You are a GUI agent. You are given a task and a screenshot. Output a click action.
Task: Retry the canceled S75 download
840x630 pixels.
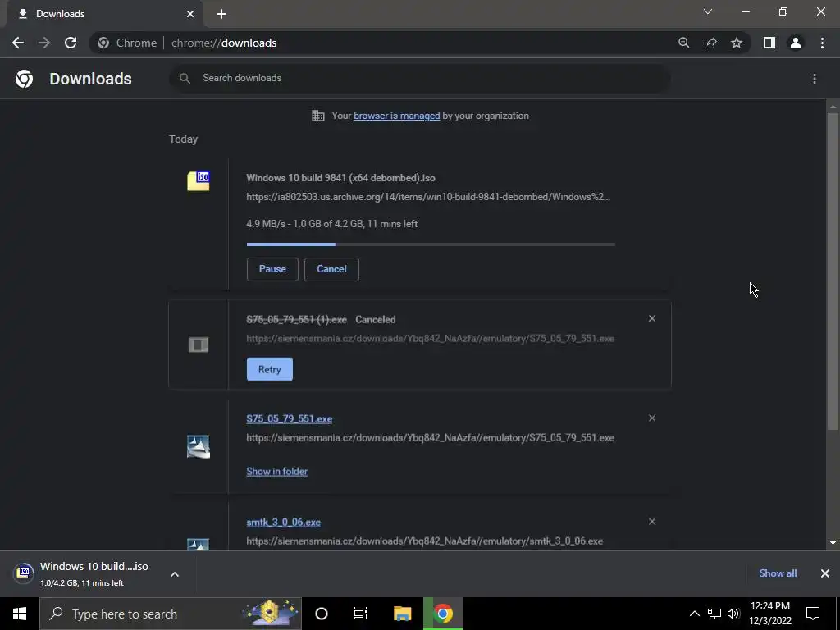coord(269,369)
